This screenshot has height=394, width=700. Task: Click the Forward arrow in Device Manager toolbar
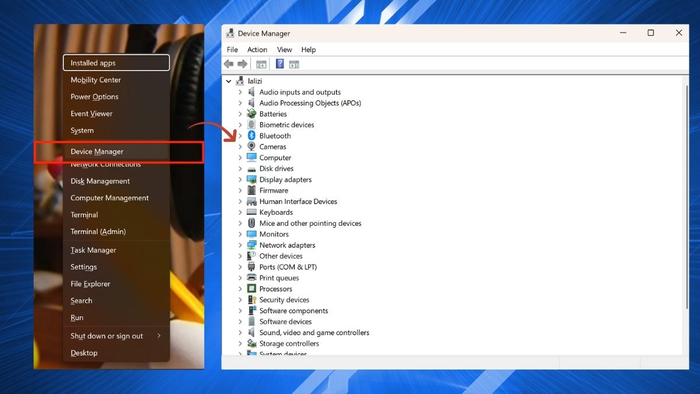click(x=242, y=64)
